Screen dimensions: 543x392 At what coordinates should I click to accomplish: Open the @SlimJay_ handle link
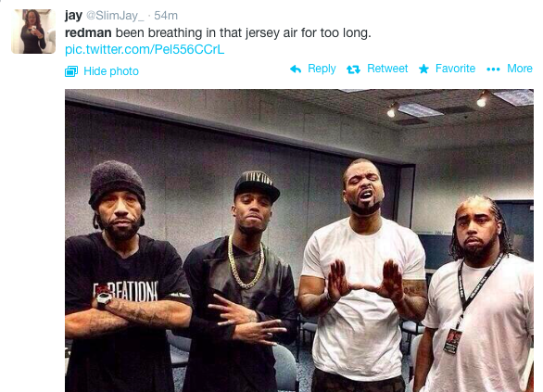tap(115, 16)
